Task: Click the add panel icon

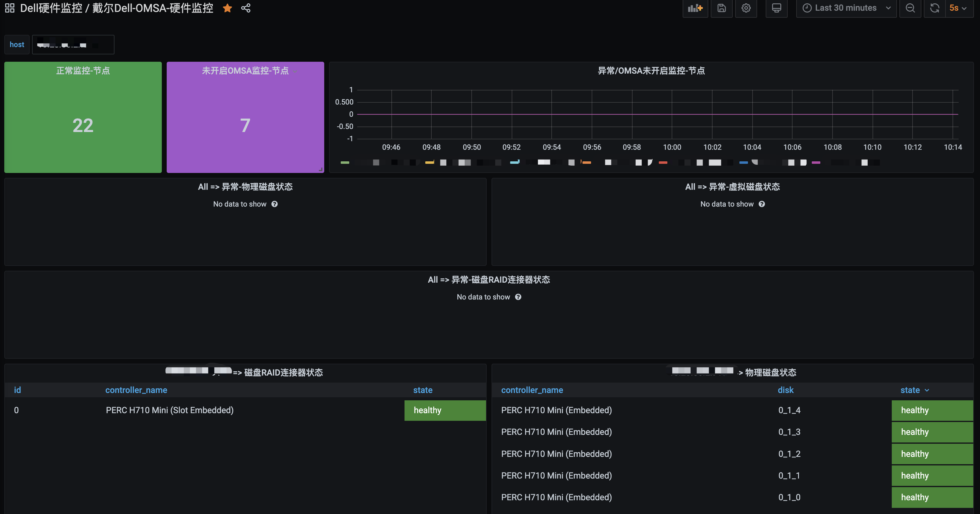Action: point(695,8)
